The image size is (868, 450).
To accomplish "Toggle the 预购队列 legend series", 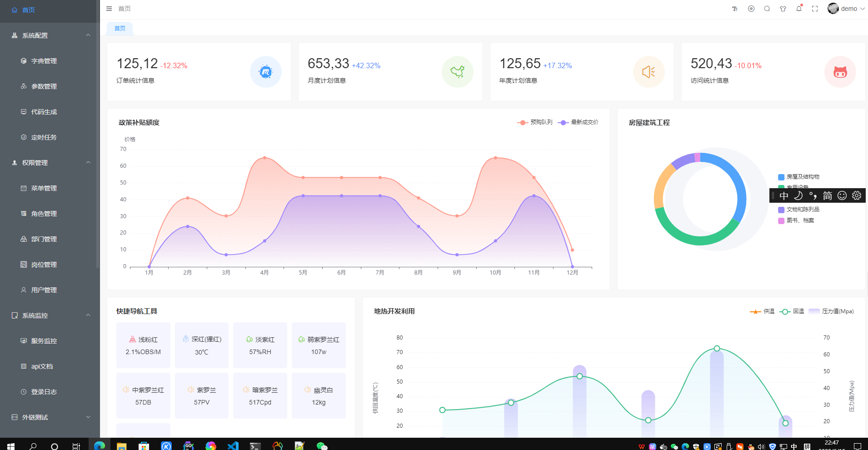I will pyautogui.click(x=535, y=122).
